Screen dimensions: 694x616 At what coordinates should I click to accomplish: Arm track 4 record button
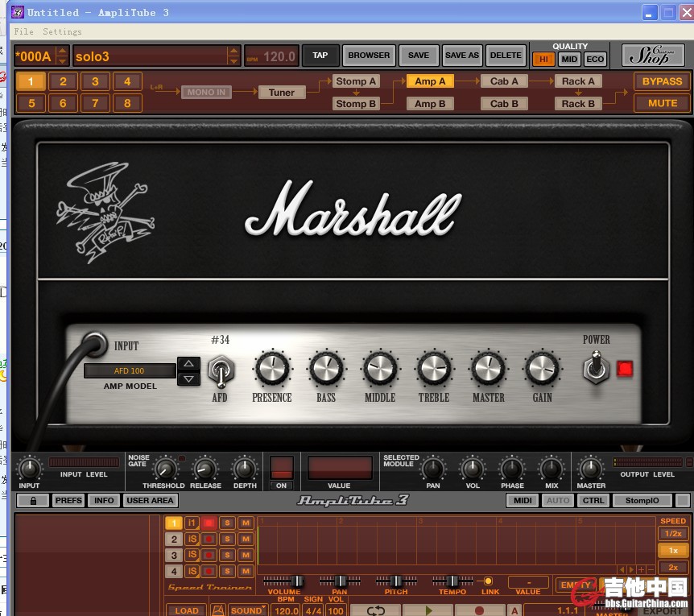(209, 571)
